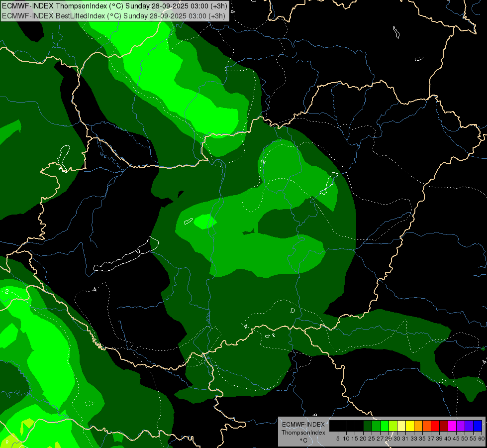Select the dark red 39–40 legend swatch
The height and width of the screenshot is (448, 487).
click(x=444, y=426)
